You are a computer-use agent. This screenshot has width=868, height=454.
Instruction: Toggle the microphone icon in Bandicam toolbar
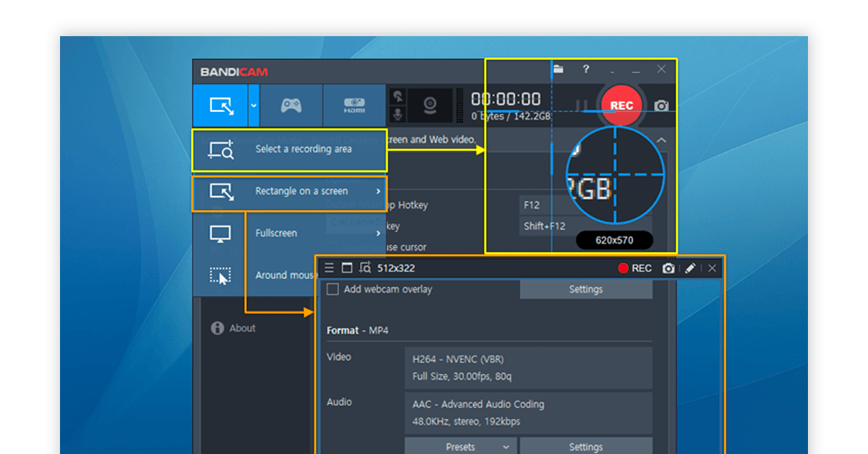397,114
